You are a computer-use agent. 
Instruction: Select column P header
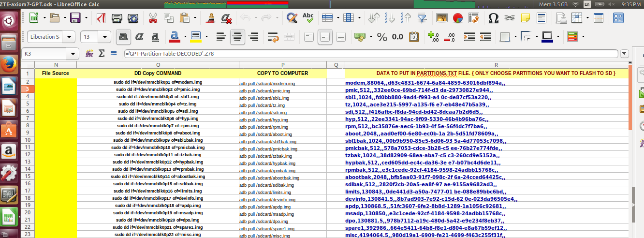tap(283, 65)
